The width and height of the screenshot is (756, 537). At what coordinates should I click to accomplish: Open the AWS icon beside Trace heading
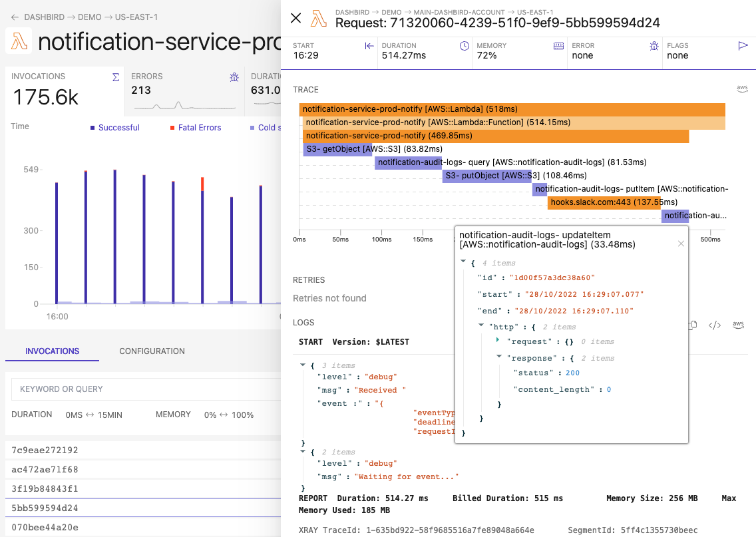(742, 89)
